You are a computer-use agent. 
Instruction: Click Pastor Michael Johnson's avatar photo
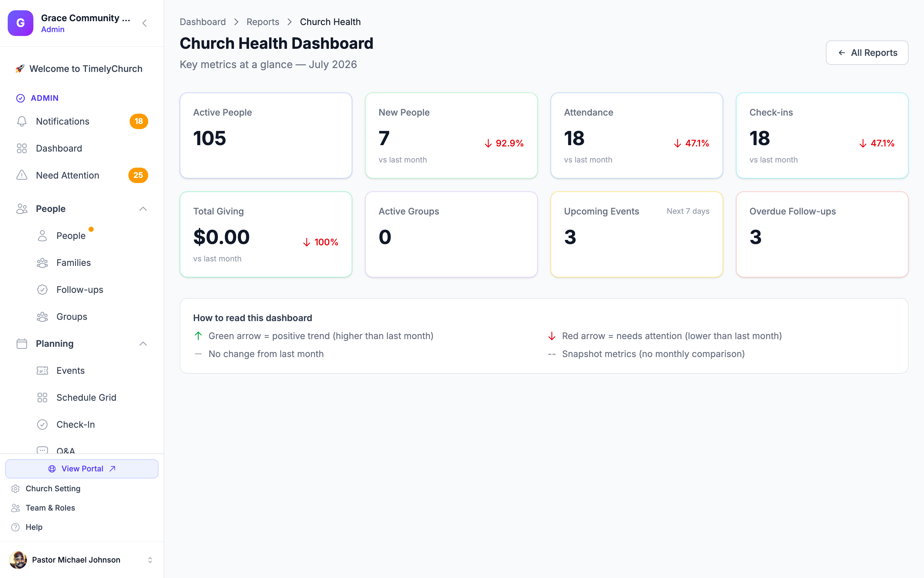[18, 560]
